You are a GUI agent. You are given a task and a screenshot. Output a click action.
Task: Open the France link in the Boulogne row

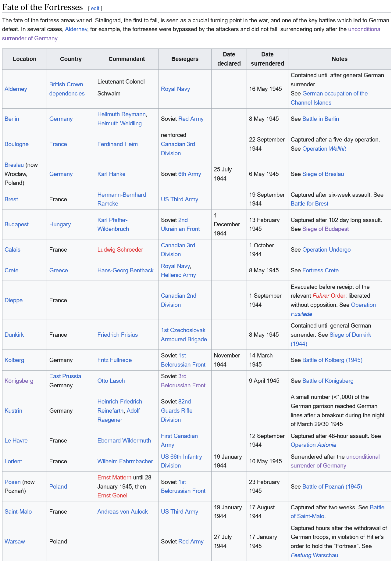tap(58, 144)
